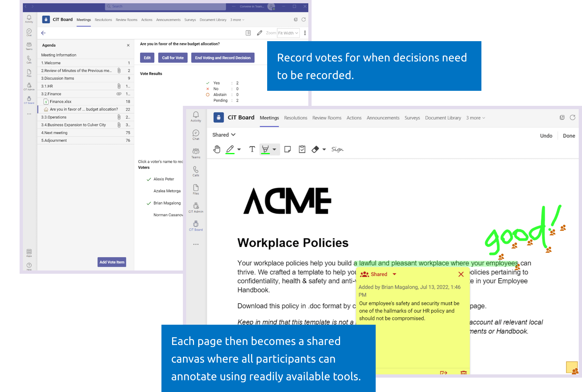
Task: Open the highlighter options arrow
Action: (x=274, y=149)
